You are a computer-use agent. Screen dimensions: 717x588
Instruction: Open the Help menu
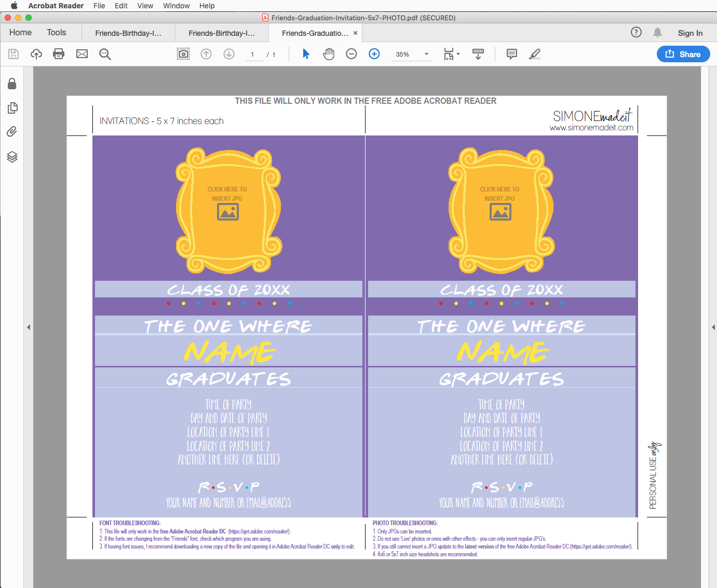click(207, 6)
